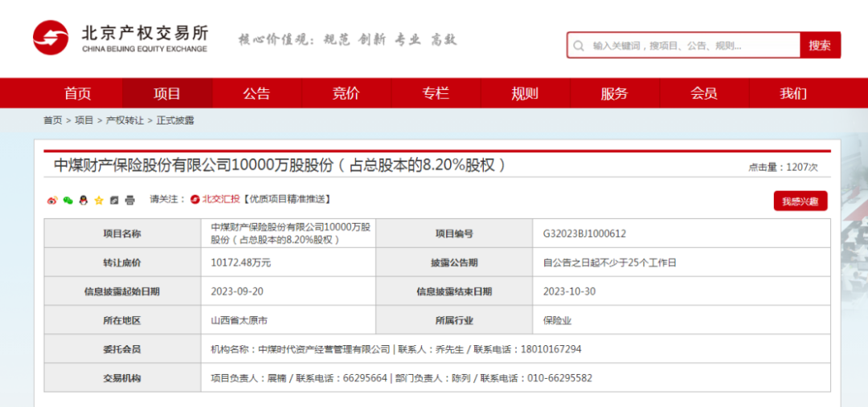Click the price value 10172.48万元

241,263
